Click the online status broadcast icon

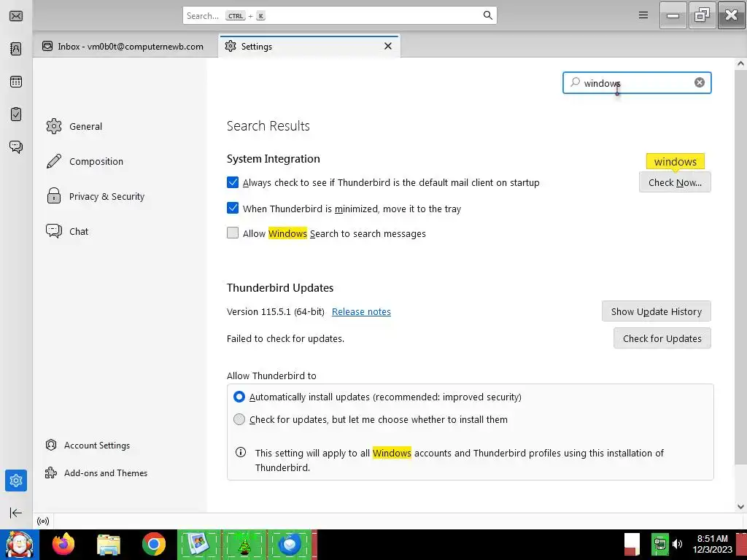pyautogui.click(x=43, y=521)
